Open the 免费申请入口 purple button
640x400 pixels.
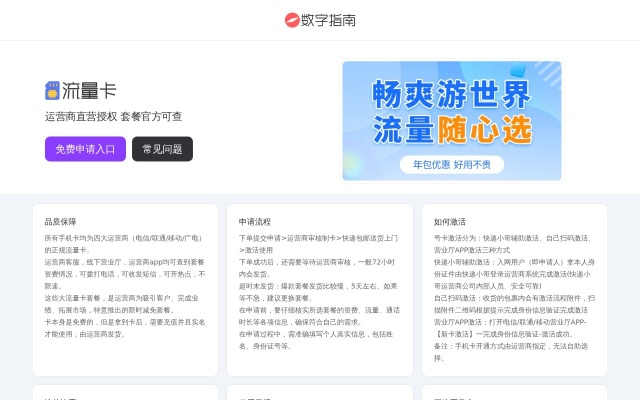pos(85,149)
